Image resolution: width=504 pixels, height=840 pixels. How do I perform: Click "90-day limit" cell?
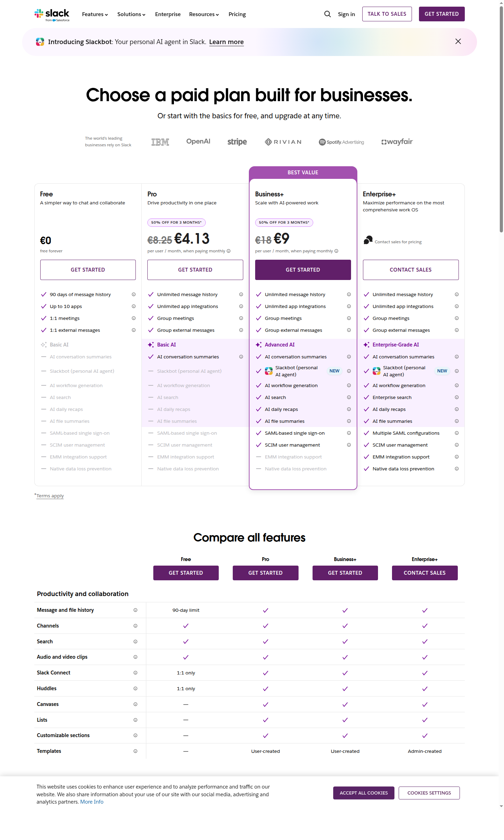[x=186, y=610]
